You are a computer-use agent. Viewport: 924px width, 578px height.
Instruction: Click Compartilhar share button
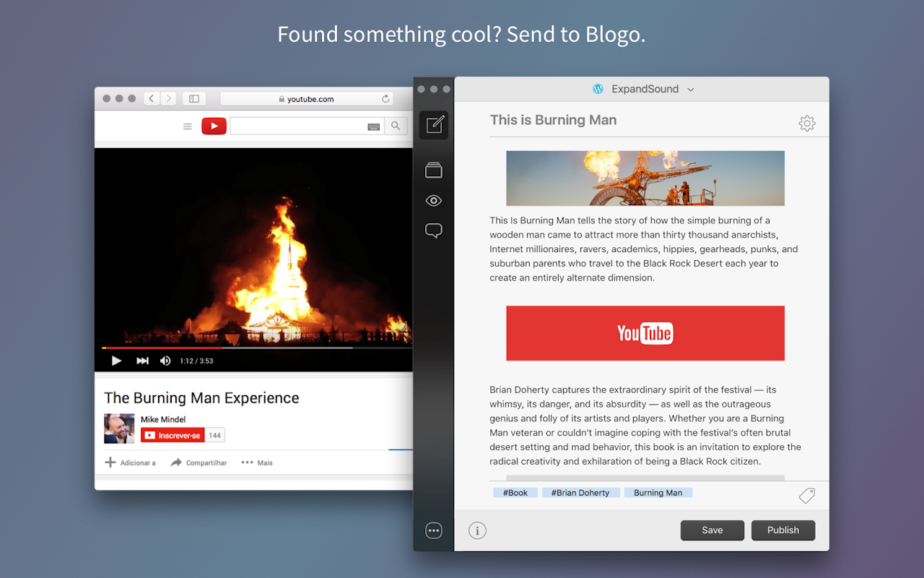point(199,462)
